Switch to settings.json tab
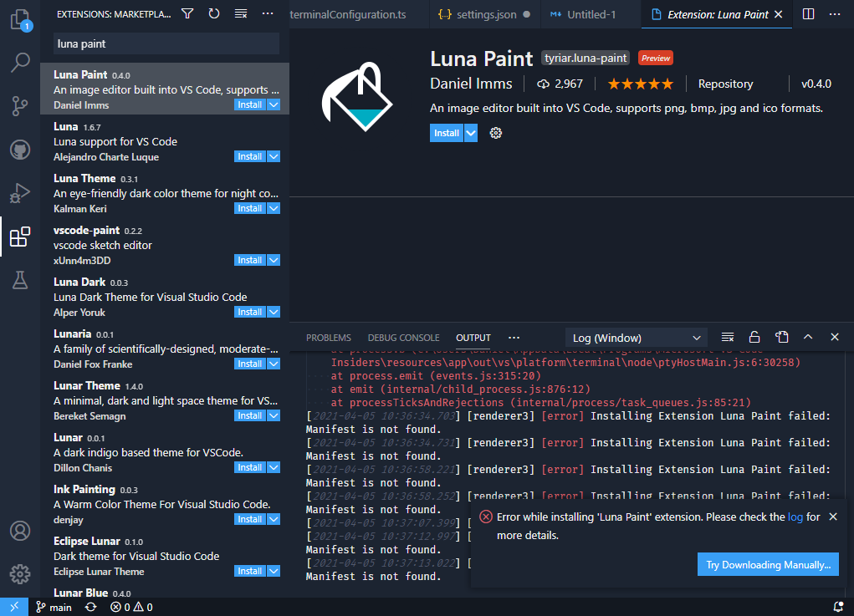This screenshot has height=616, width=854. 485,15
